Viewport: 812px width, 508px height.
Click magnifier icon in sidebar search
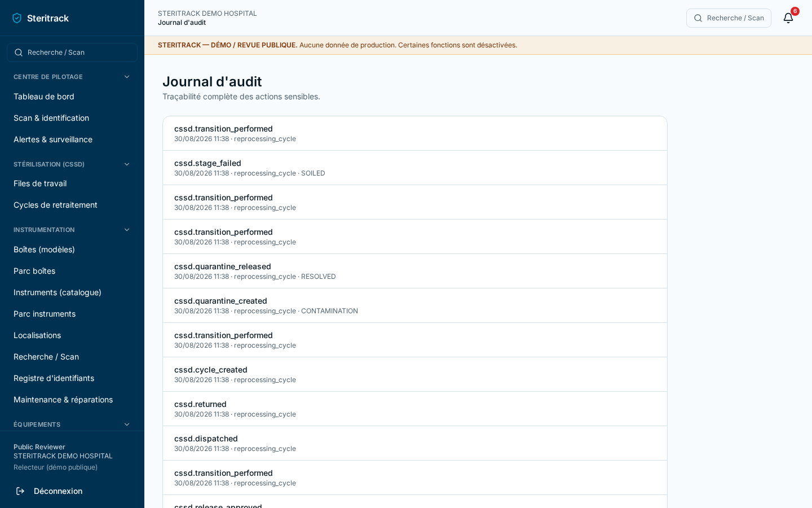click(19, 52)
